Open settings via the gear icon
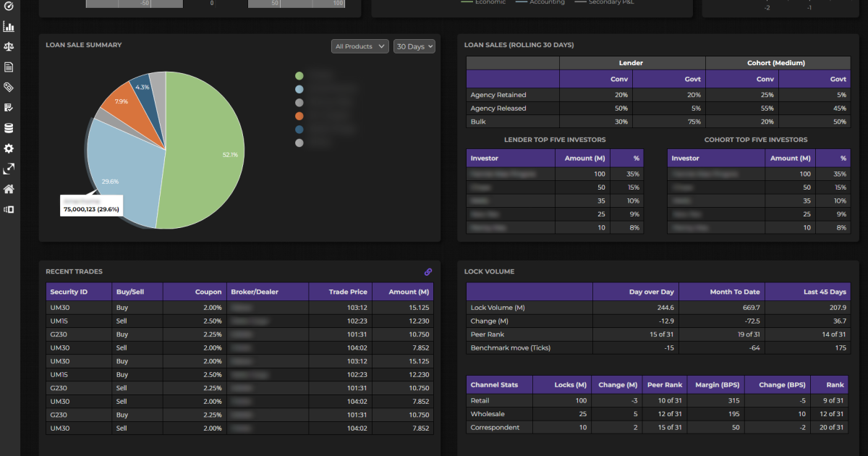The height and width of the screenshot is (456, 868). 9,148
